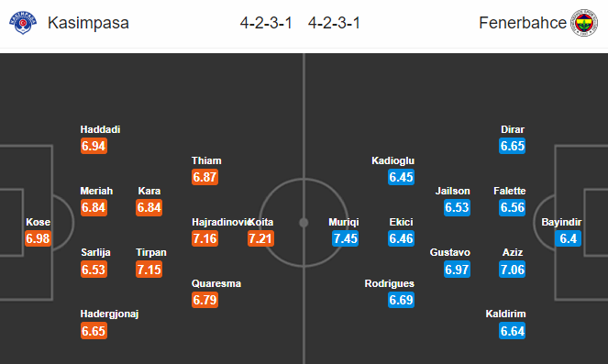Image resolution: width=608 pixels, height=364 pixels.
Task: Click Hajradinovic's 7.16 rating badge
Action: click(205, 238)
